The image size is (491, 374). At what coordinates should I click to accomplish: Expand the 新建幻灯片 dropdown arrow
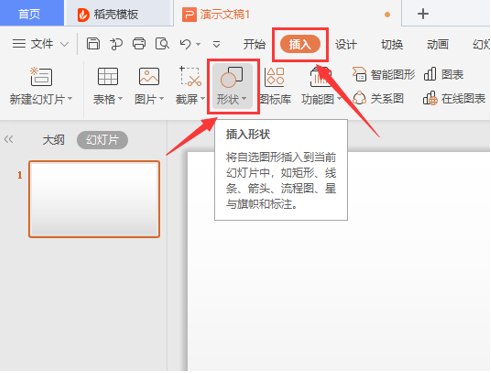click(70, 99)
